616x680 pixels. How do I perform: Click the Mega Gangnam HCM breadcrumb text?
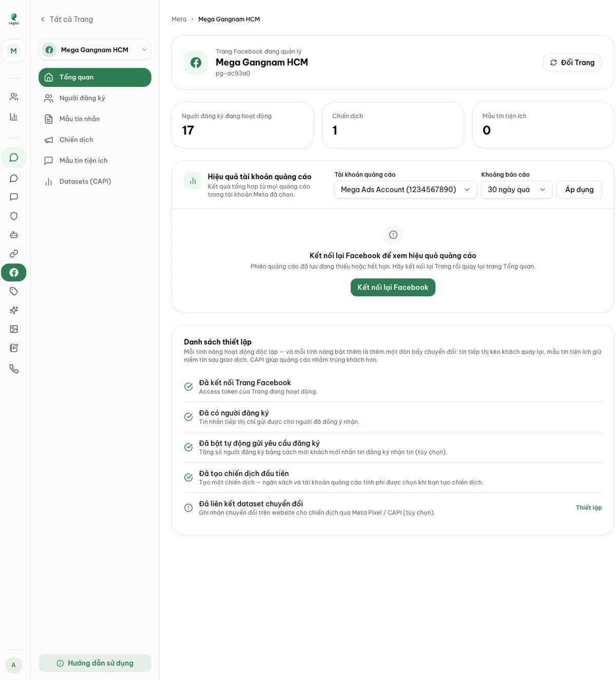[229, 19]
